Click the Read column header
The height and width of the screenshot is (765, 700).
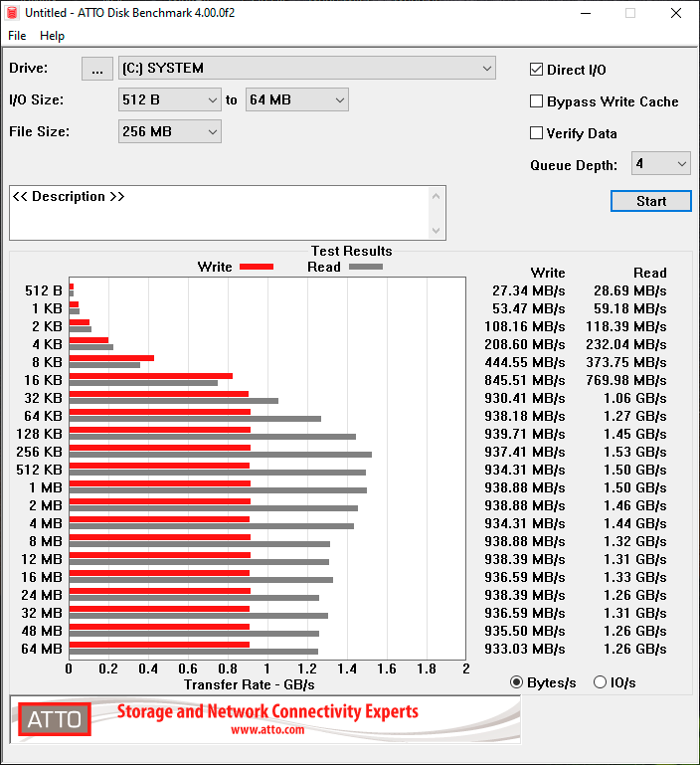[649, 273]
